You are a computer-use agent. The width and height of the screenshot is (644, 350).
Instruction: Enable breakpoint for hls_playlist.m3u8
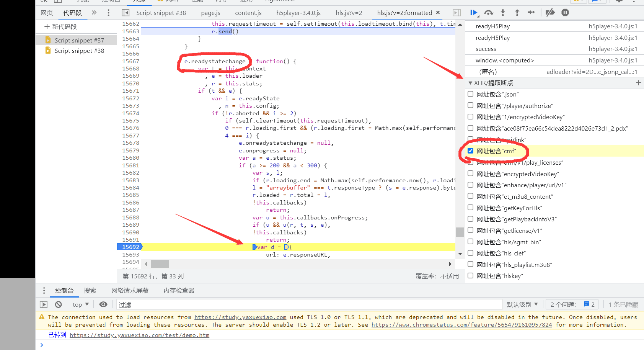(471, 264)
